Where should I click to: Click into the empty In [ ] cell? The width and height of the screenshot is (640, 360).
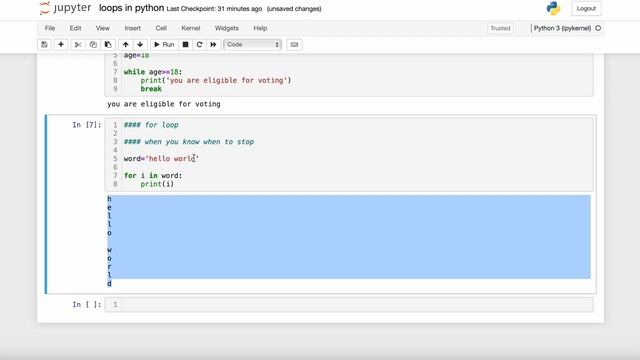pos(349,304)
